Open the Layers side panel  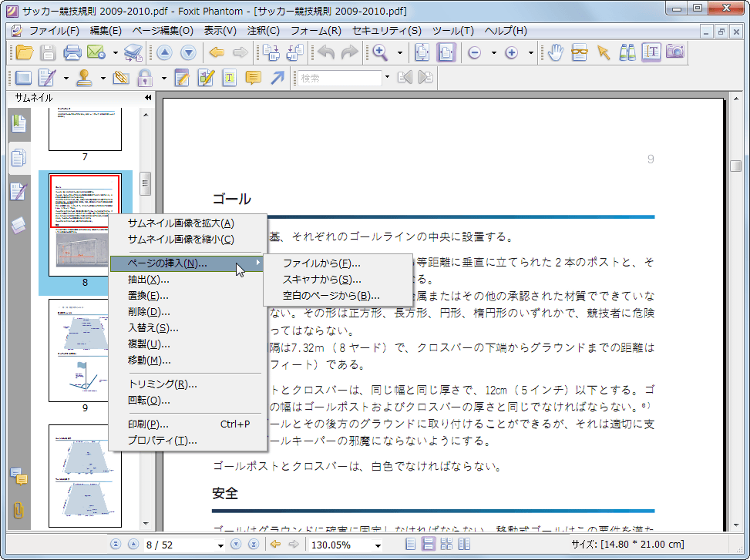point(18,225)
